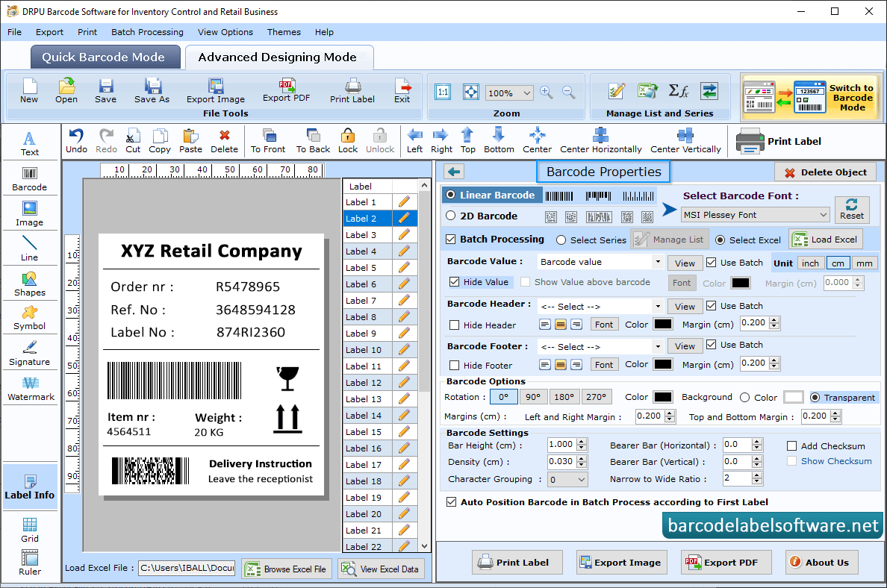Increase the Density stepper value
Viewport: 887px width, 588px height.
point(582,458)
